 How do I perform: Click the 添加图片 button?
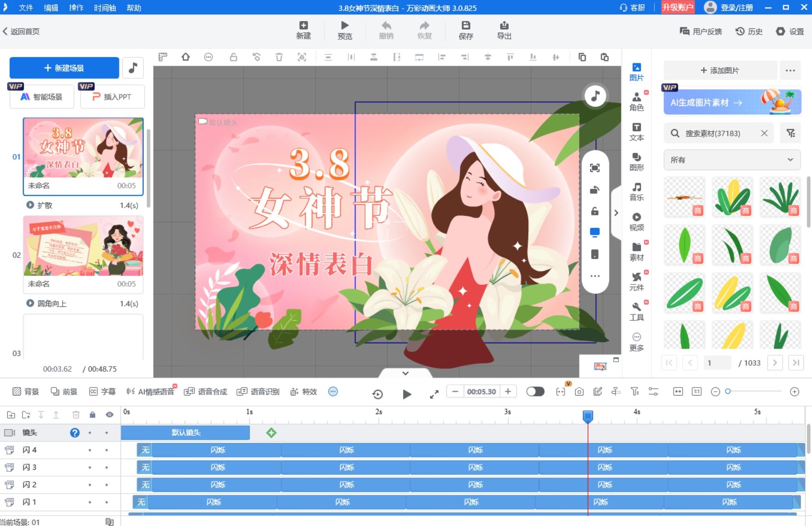click(x=719, y=70)
